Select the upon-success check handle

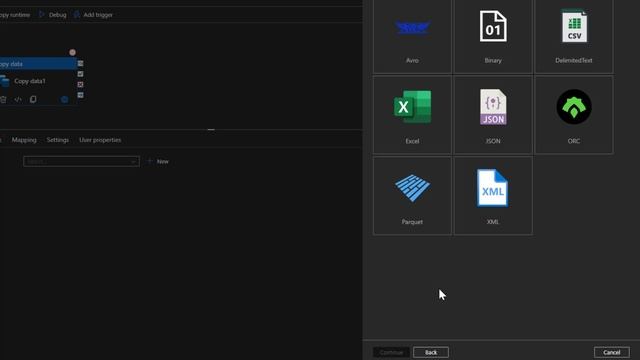(80, 74)
